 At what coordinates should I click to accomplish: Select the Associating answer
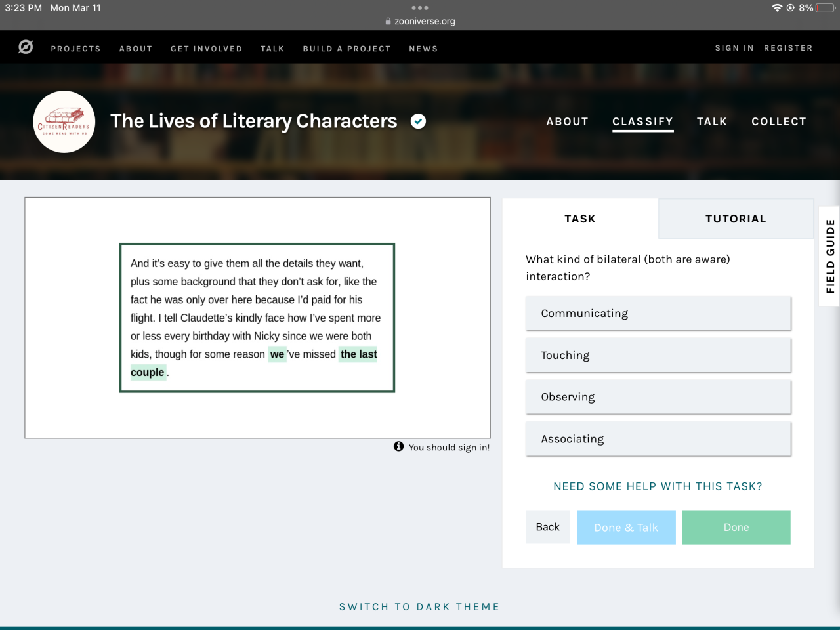pos(658,439)
